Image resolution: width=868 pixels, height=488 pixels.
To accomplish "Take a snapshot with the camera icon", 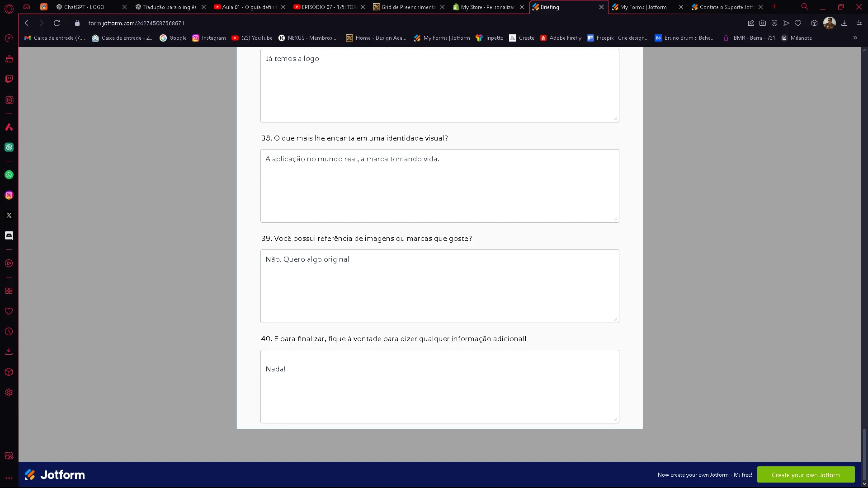I will pyautogui.click(x=763, y=23).
